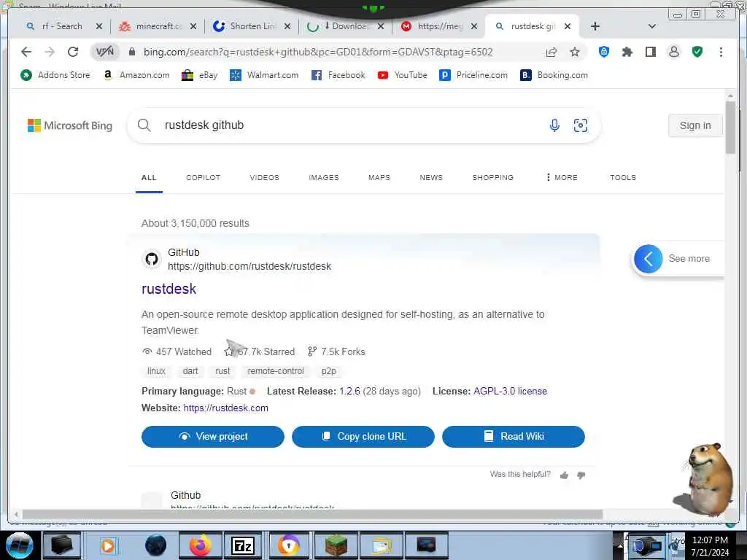Open 7-Zip from the taskbar
The image size is (747, 560).
click(243, 545)
